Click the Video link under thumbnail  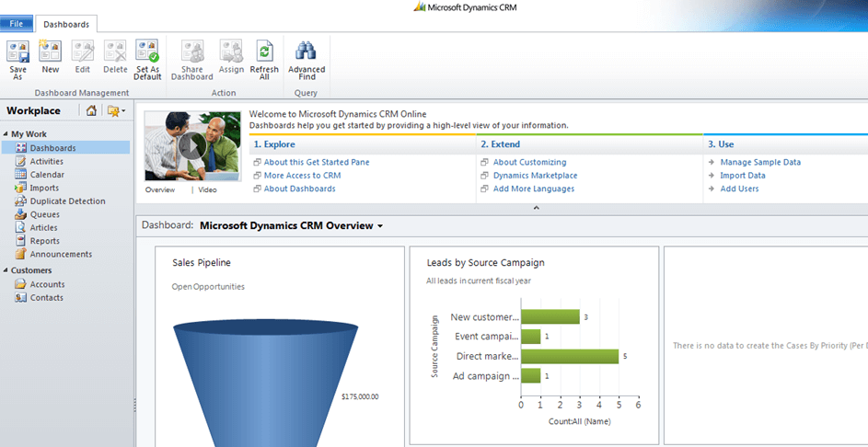pyautogui.click(x=208, y=189)
